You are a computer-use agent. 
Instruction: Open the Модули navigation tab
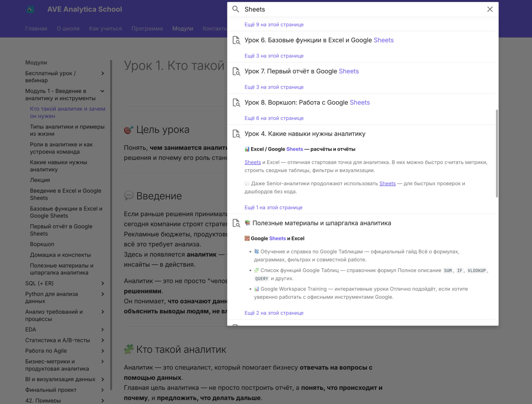182,28
